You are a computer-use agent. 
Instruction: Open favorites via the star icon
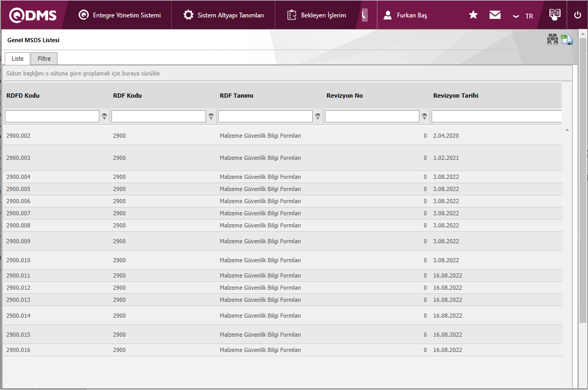pos(473,15)
